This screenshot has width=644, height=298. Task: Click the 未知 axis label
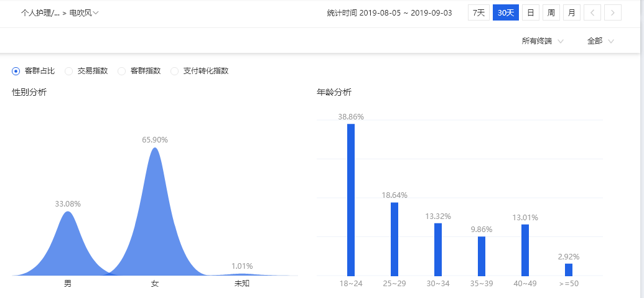click(242, 283)
